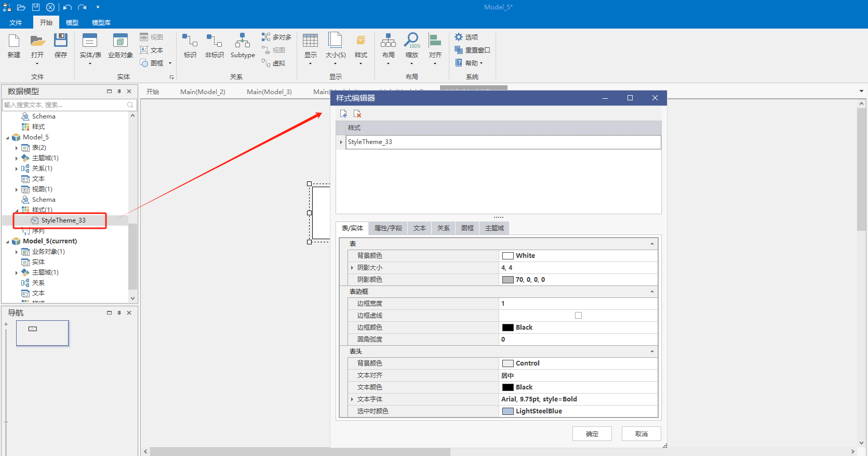Select StyleTheme_33 in the model tree
This screenshot has height=456, width=868.
point(63,220)
